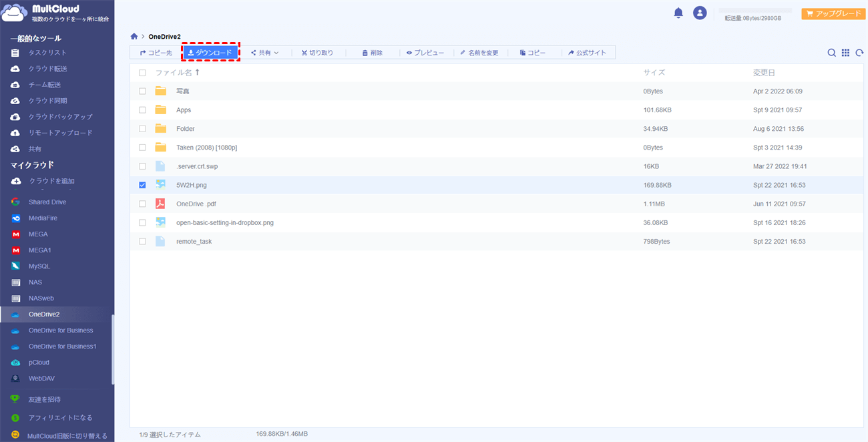Select NASweb in sidebar
This screenshot has width=868, height=442.
click(41, 298)
